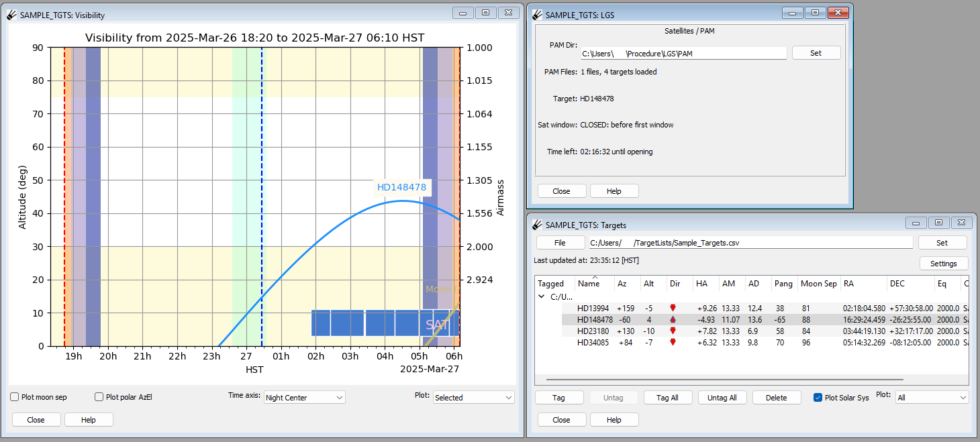Sort targets by the Moon Sep column

pos(819,284)
